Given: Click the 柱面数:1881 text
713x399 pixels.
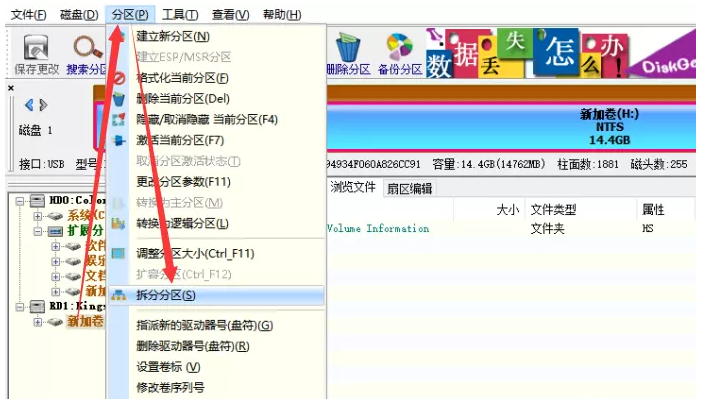Looking at the screenshot, I should [x=588, y=164].
